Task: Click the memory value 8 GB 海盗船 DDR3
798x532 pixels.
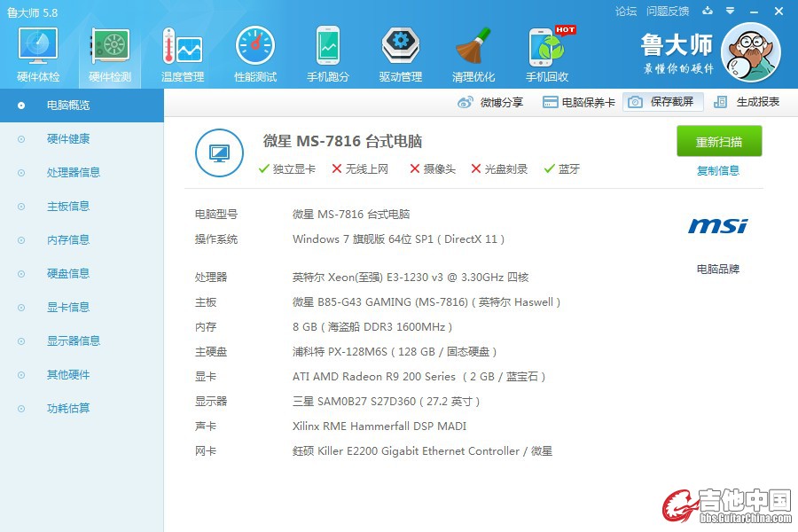Action: click(372, 327)
